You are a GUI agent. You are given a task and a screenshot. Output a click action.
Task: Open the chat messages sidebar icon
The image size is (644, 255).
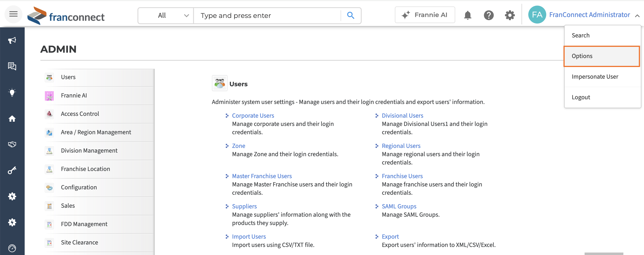click(x=12, y=66)
